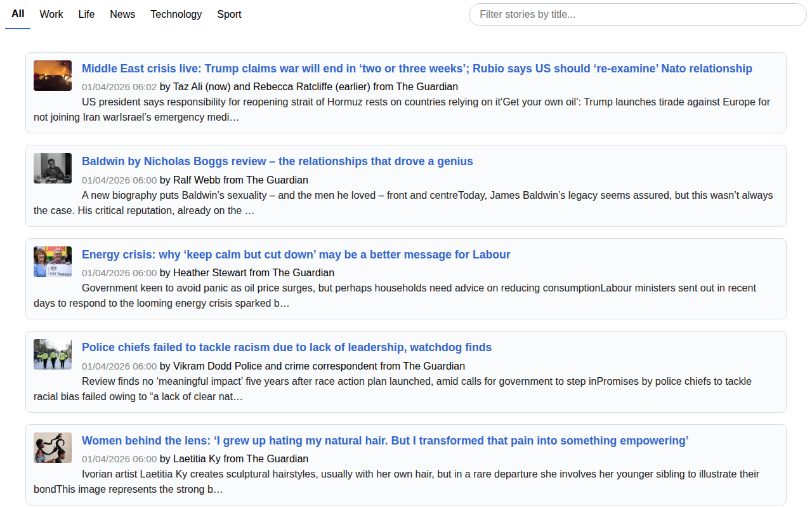
Task: Click the Middle East crisis story thumbnail
Action: [x=53, y=76]
